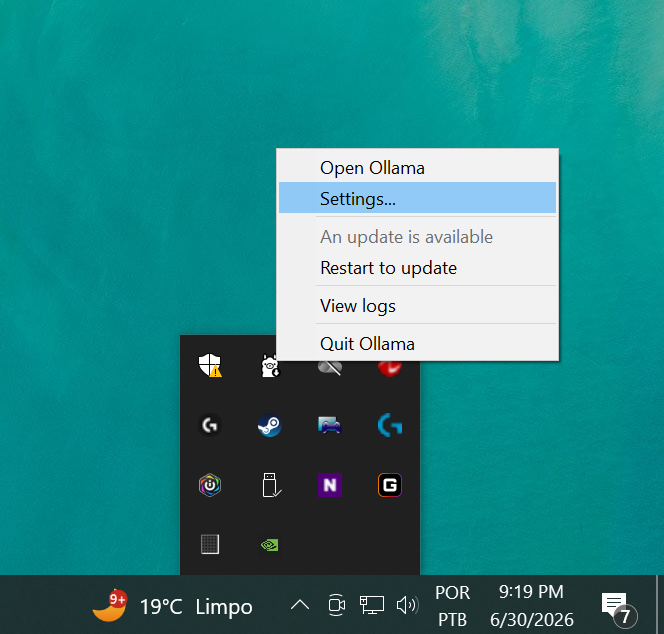Open the black G tray icon
The width and height of the screenshot is (664, 634).
390,485
